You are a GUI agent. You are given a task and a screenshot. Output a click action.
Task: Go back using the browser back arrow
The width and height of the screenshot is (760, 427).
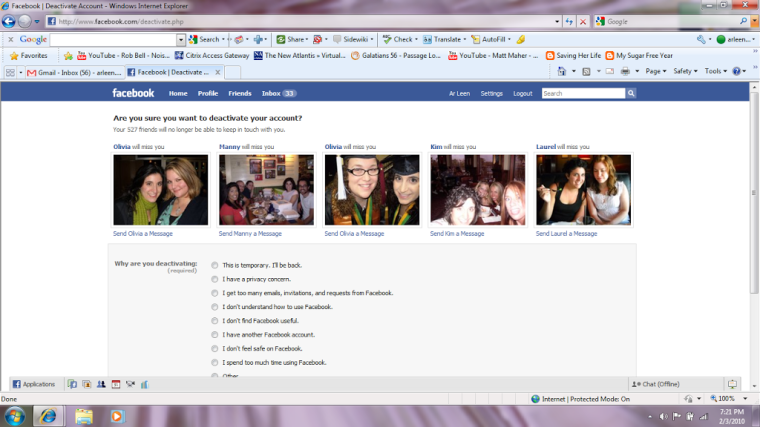tap(9, 21)
